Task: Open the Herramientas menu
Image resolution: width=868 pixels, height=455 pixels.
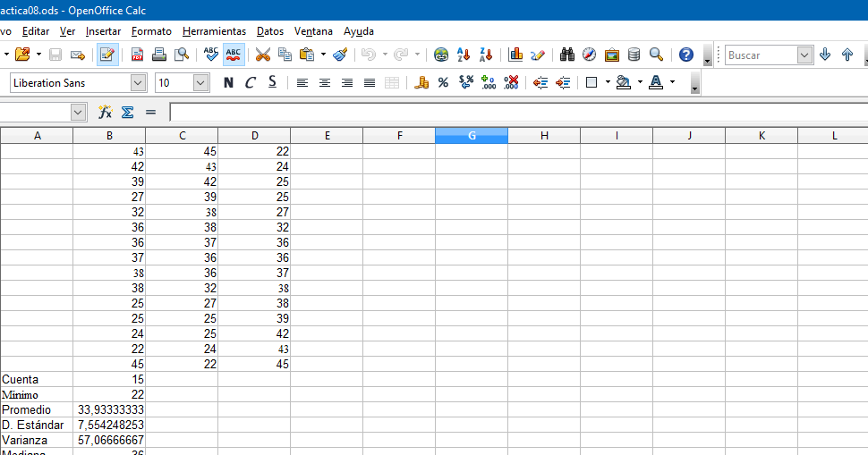Action: coord(214,31)
